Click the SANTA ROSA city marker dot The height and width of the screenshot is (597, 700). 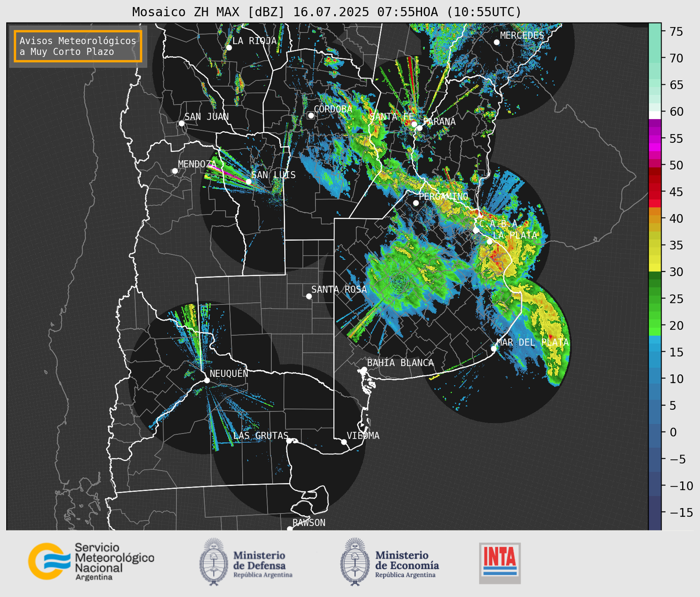pyautogui.click(x=309, y=296)
